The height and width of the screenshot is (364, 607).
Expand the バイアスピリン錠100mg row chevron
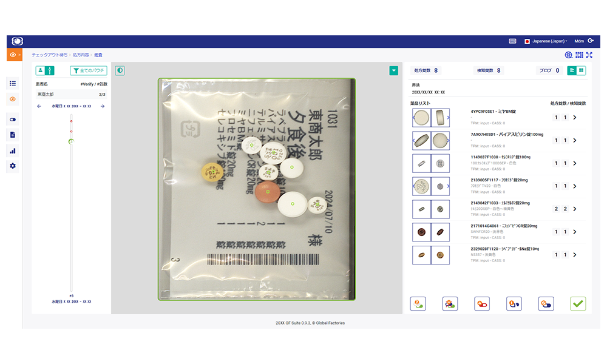pos(575,140)
